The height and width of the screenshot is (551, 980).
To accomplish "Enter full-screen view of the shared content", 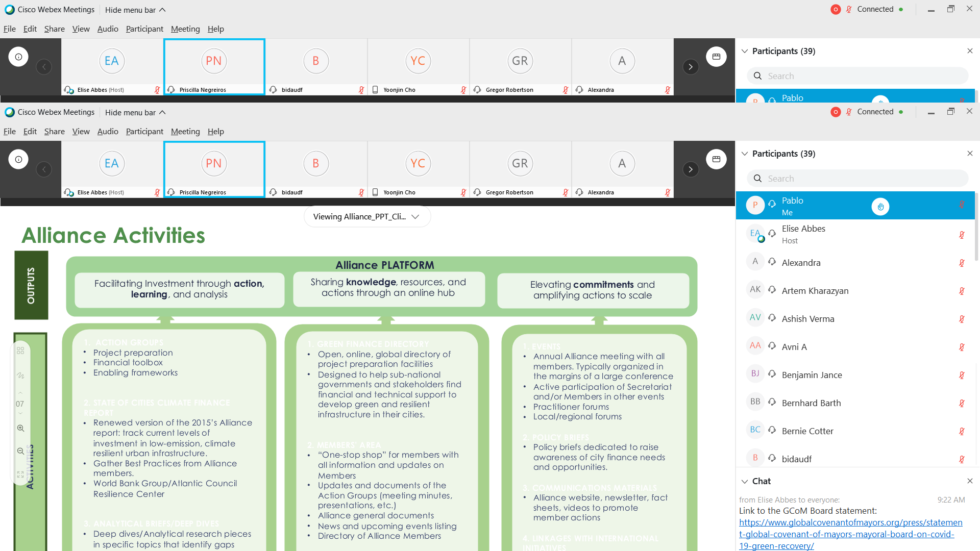I will tap(20, 474).
